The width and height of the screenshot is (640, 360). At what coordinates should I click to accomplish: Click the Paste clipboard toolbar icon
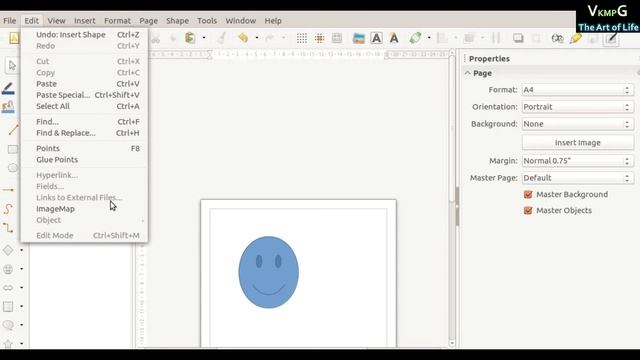tap(190, 38)
